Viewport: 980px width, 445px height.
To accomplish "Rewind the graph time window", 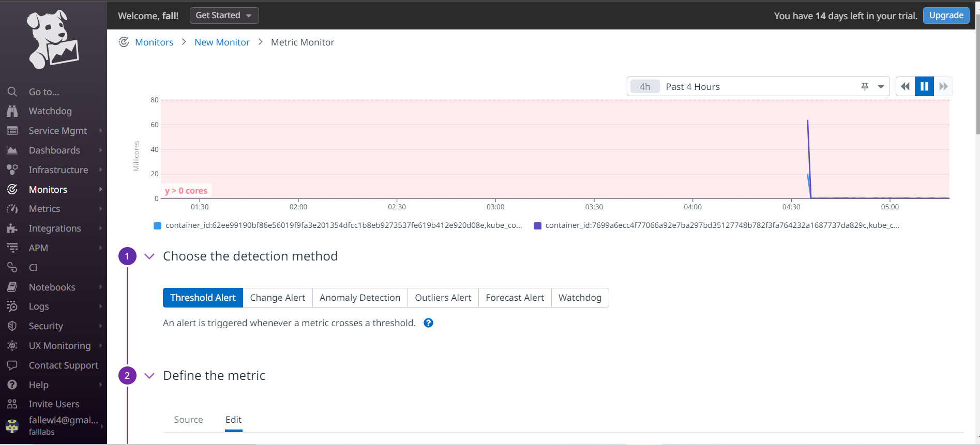I will coord(905,87).
